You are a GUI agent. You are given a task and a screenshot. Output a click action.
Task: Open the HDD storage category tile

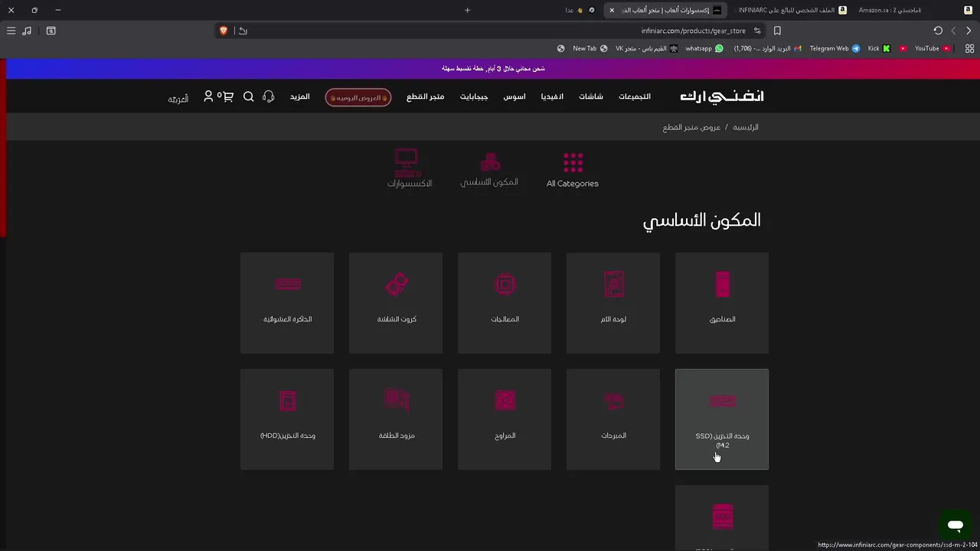(287, 419)
